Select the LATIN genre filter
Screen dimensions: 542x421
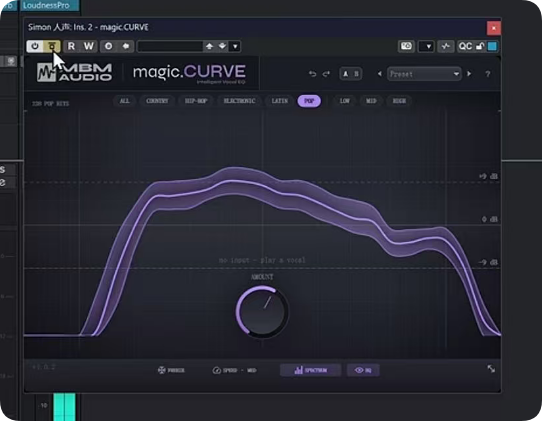(280, 101)
